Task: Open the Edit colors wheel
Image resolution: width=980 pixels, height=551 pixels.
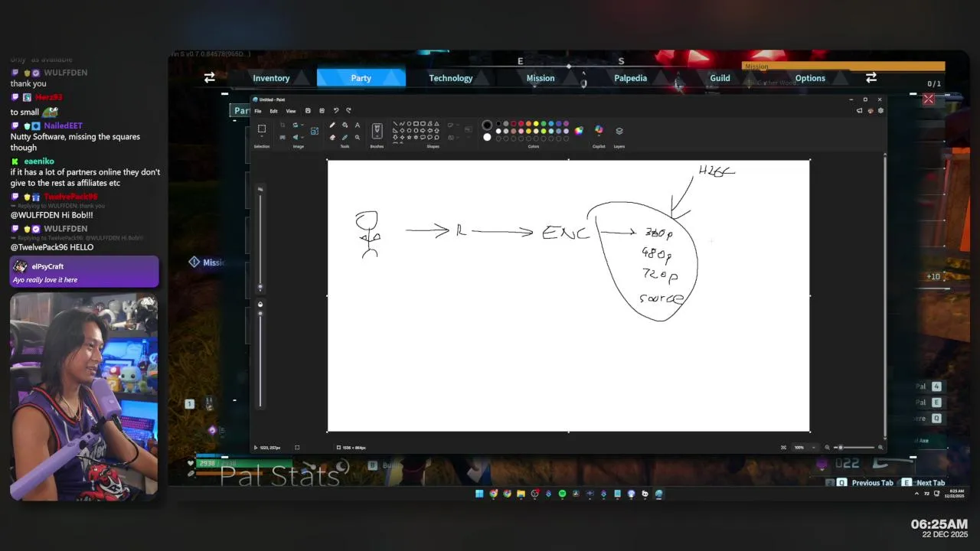Action: click(579, 131)
